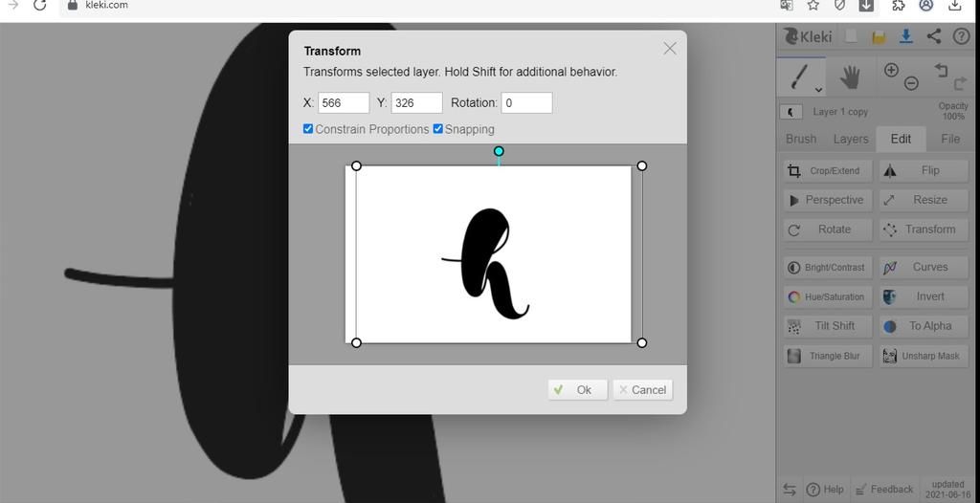Image resolution: width=980 pixels, height=503 pixels.
Task: Click the blue download image icon
Action: [905, 36]
